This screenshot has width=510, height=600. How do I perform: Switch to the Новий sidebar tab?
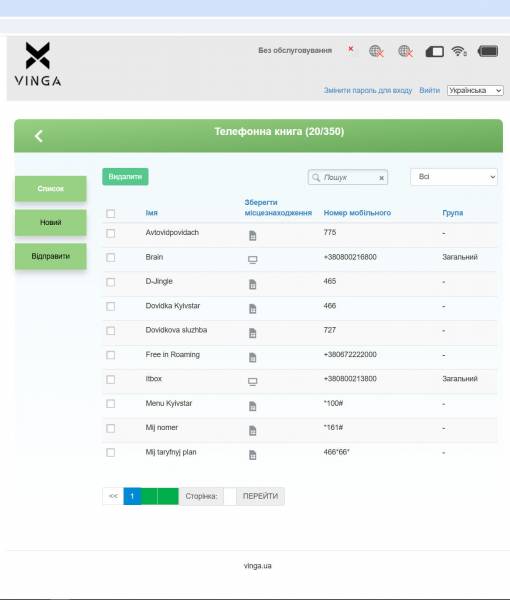(51, 222)
